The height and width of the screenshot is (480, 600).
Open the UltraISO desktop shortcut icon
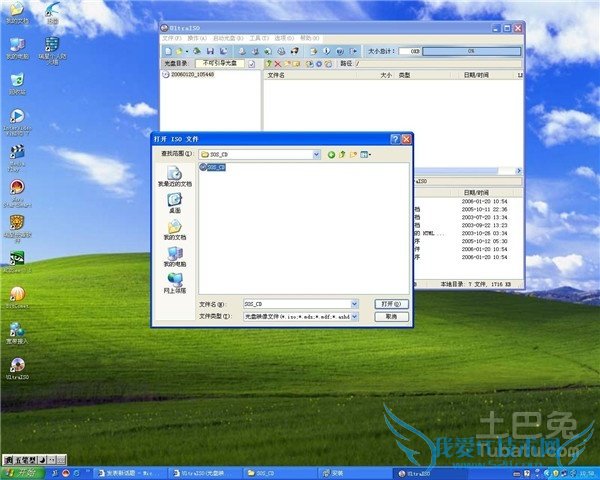(x=17, y=369)
